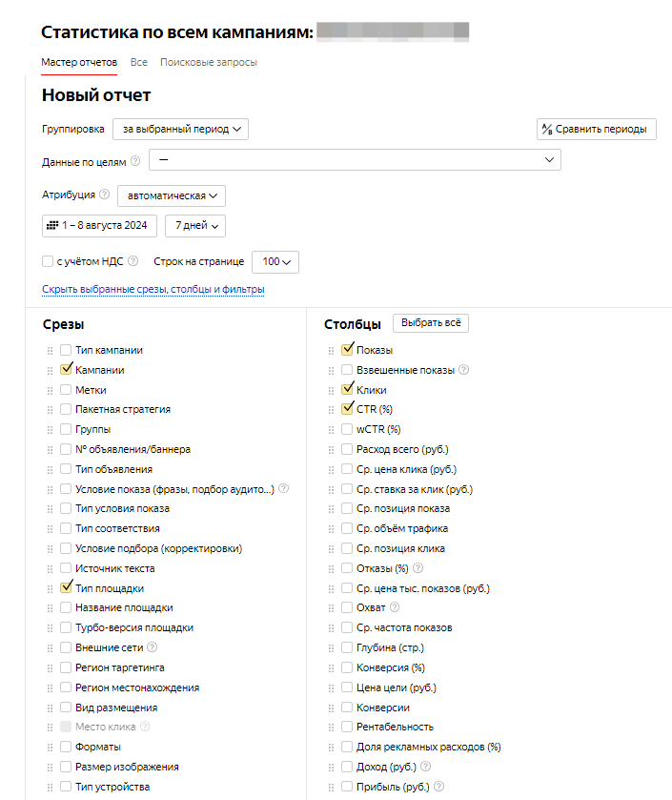The width and height of the screenshot is (672, 800).
Task: Click drag handle of Группы row
Action: click(x=50, y=430)
